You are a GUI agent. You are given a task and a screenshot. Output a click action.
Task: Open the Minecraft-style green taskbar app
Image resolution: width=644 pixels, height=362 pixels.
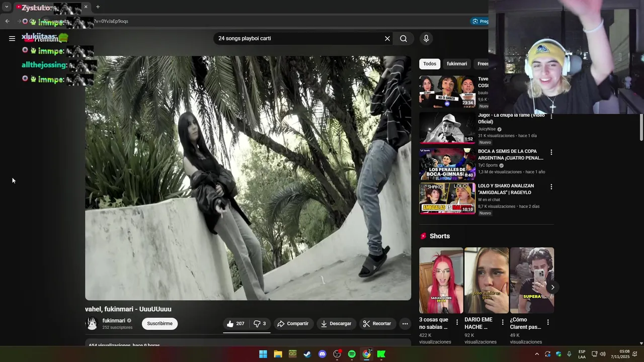point(293,354)
